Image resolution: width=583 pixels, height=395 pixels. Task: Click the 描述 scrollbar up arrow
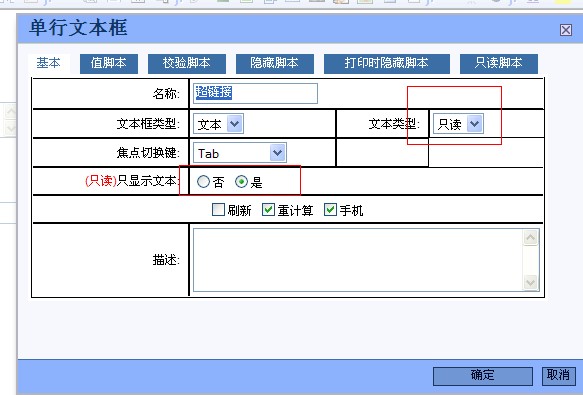pyautogui.click(x=531, y=237)
